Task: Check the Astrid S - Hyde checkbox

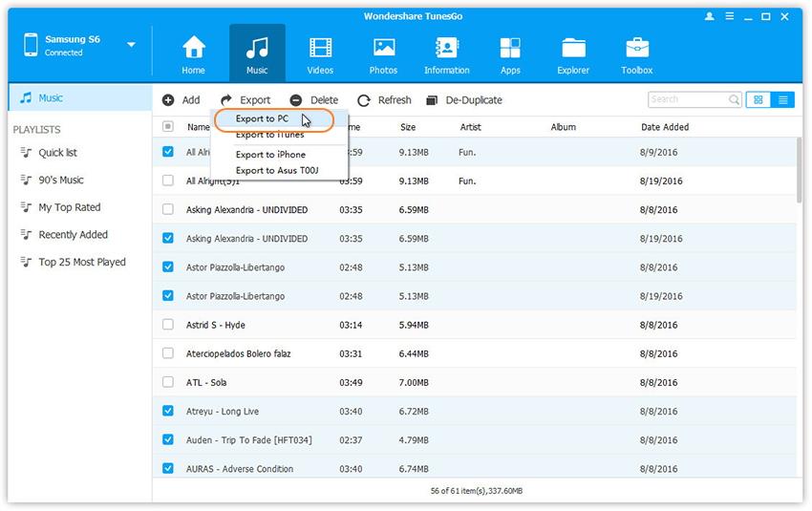Action: pyautogui.click(x=168, y=325)
